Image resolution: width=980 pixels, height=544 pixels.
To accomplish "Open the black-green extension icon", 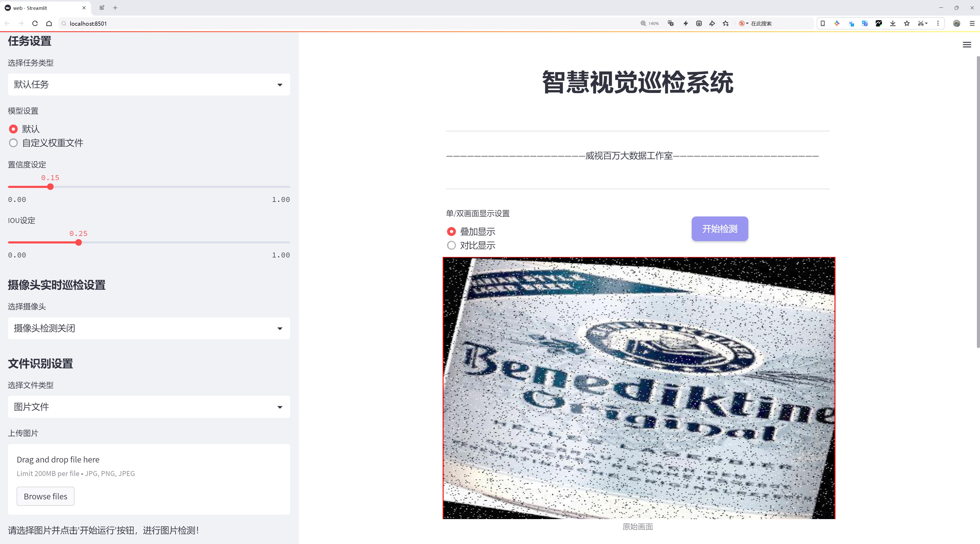I will coord(879,23).
